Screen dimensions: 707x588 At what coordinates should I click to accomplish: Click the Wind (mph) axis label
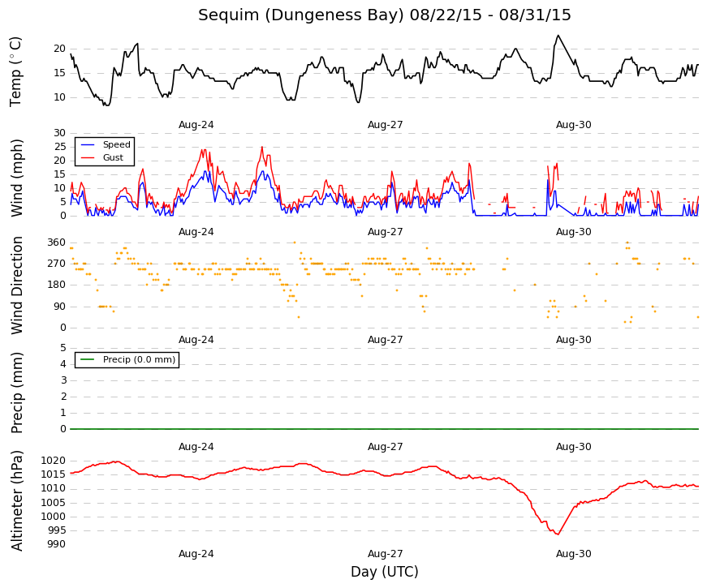(17, 178)
